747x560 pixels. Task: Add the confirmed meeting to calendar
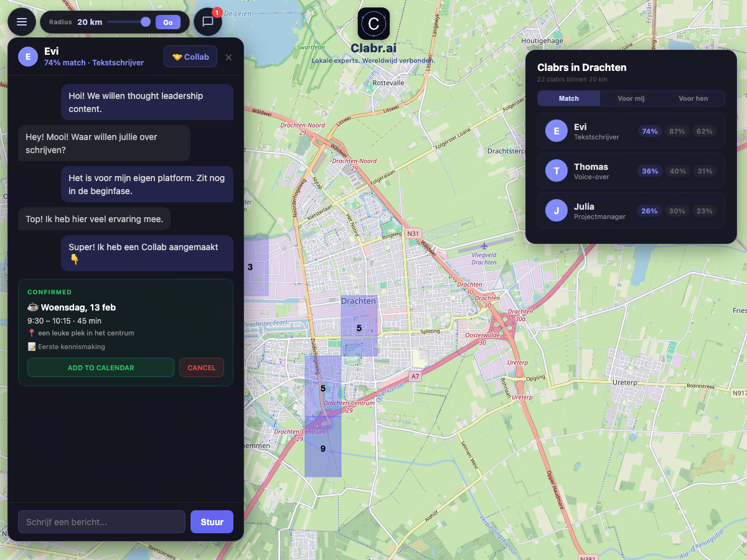coord(100,367)
